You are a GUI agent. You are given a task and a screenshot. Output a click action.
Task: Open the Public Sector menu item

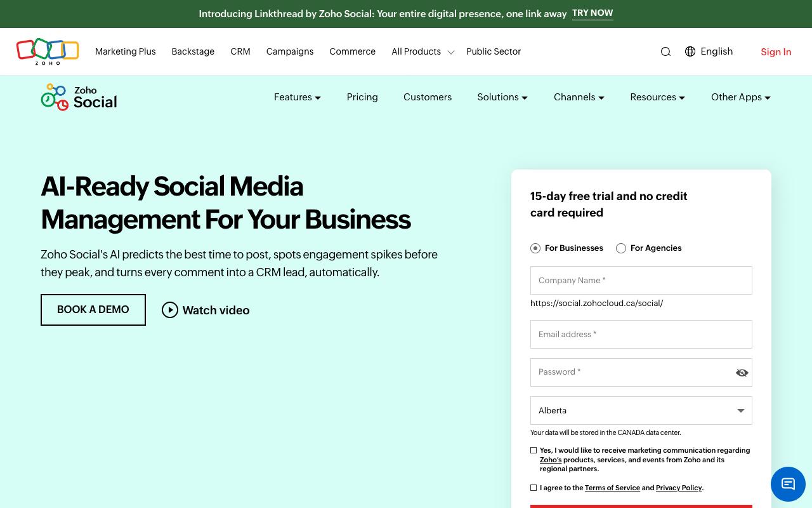point(494,51)
